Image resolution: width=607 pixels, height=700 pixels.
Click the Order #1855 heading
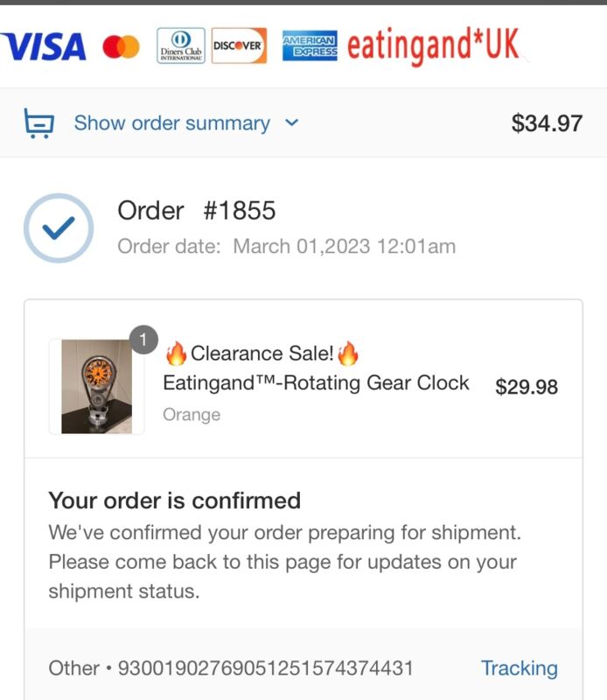click(x=197, y=211)
